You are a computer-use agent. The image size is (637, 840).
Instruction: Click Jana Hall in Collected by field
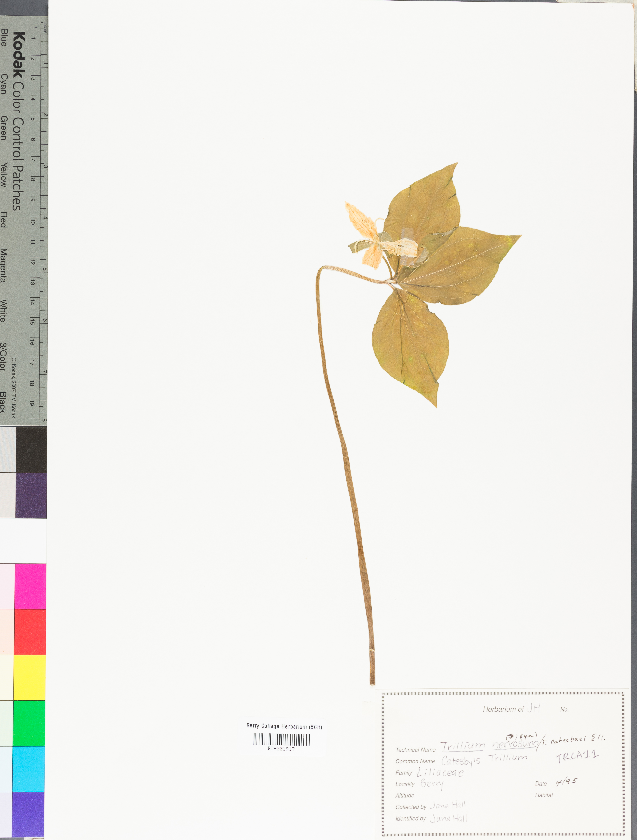coord(448,805)
